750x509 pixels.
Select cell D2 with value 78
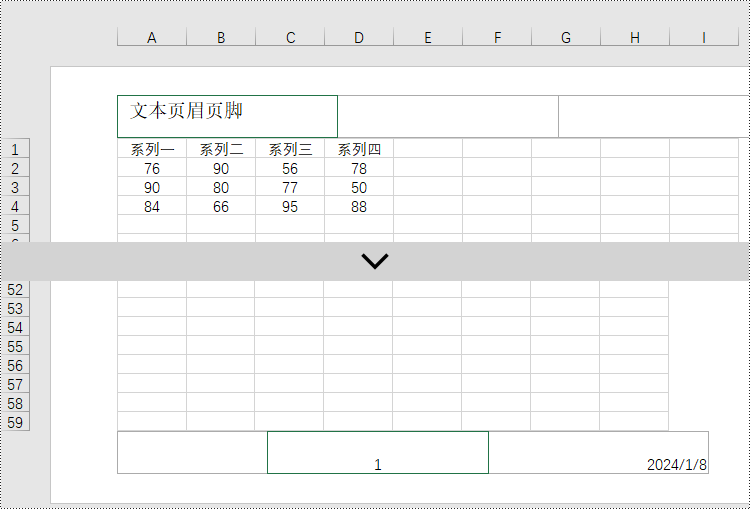click(x=359, y=168)
